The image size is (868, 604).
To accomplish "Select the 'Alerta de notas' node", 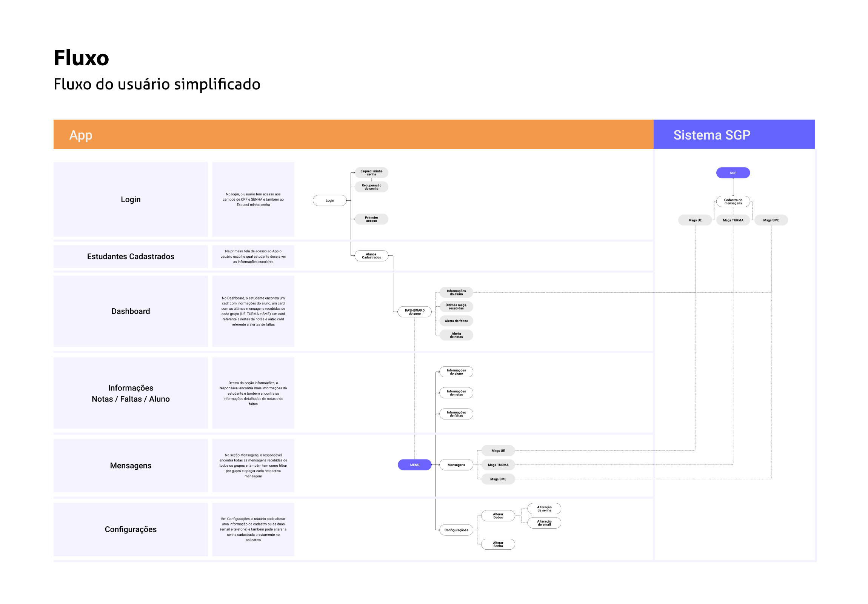I will [456, 335].
